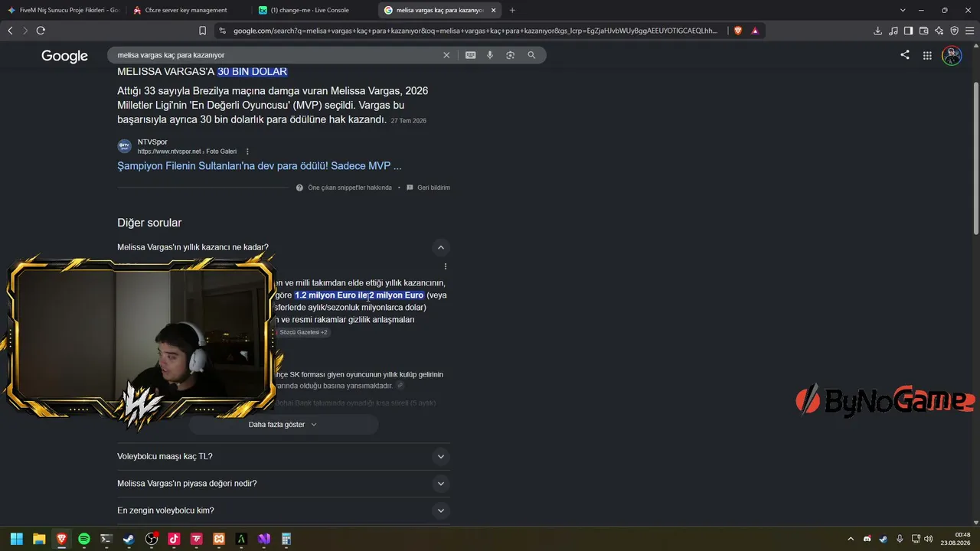Open the Brave Wallet icon

923,31
